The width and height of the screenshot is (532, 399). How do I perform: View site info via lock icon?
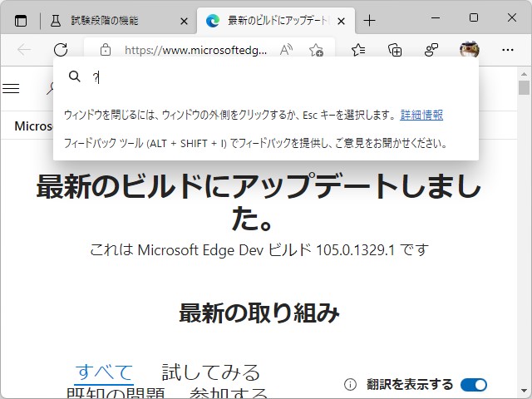tap(106, 50)
